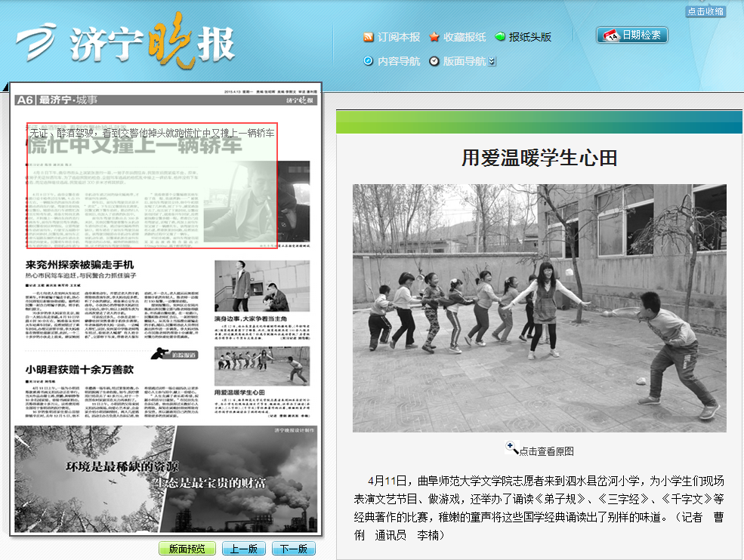
Task: Click the RSS icon beside 订阅本报
Action: 369,37
